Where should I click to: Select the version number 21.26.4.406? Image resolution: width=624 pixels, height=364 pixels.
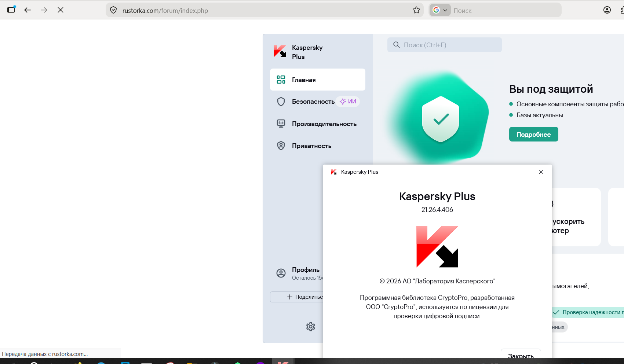437,210
